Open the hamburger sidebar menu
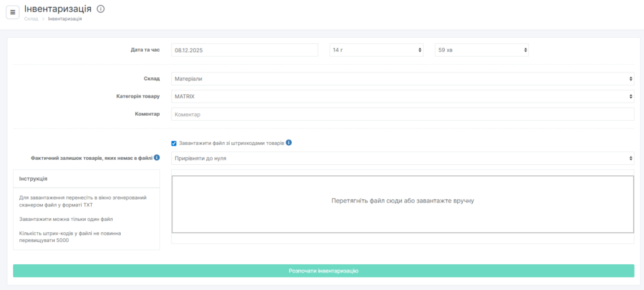Viewport: 644px width, 290px height. (13, 13)
